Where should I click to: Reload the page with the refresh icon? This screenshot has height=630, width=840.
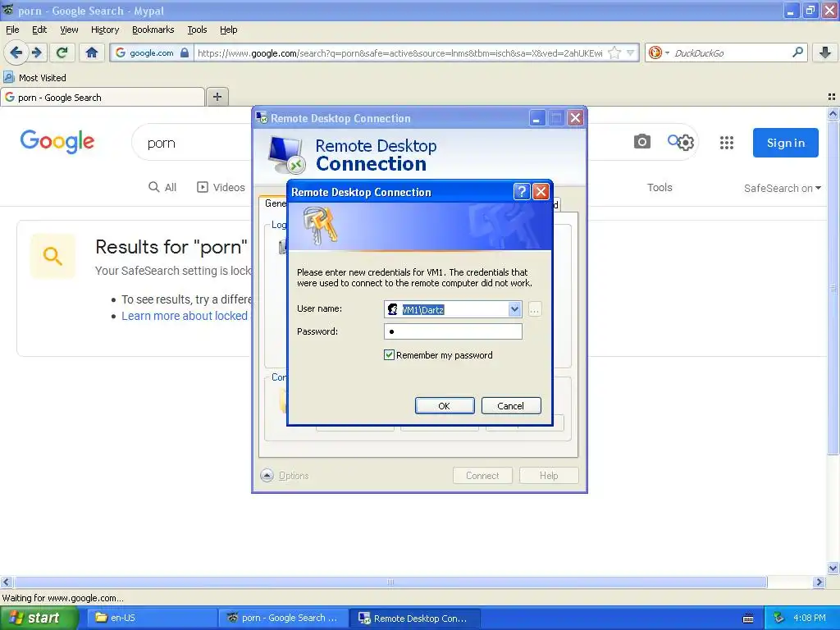[x=62, y=52]
